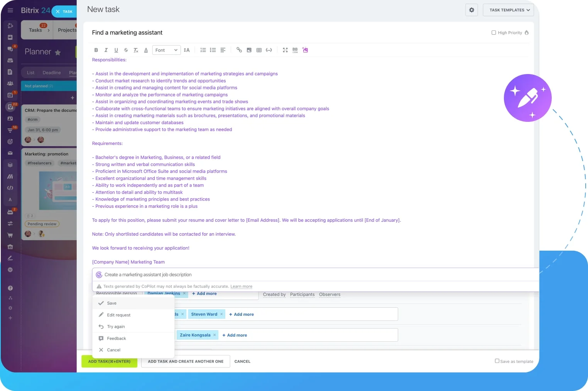588x391 pixels.
Task: Open the Learn more link about CoPilot
Action: tap(241, 287)
